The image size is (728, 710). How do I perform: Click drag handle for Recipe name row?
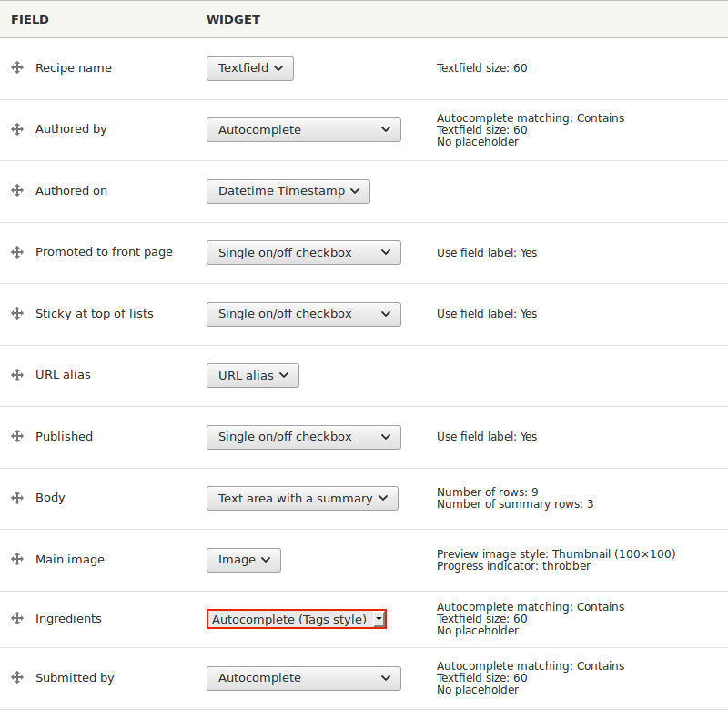[x=17, y=68]
